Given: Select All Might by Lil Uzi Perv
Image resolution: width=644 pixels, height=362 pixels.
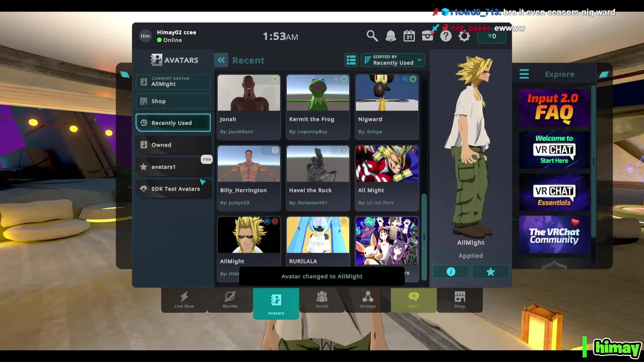Looking at the screenshot, I should [387, 178].
